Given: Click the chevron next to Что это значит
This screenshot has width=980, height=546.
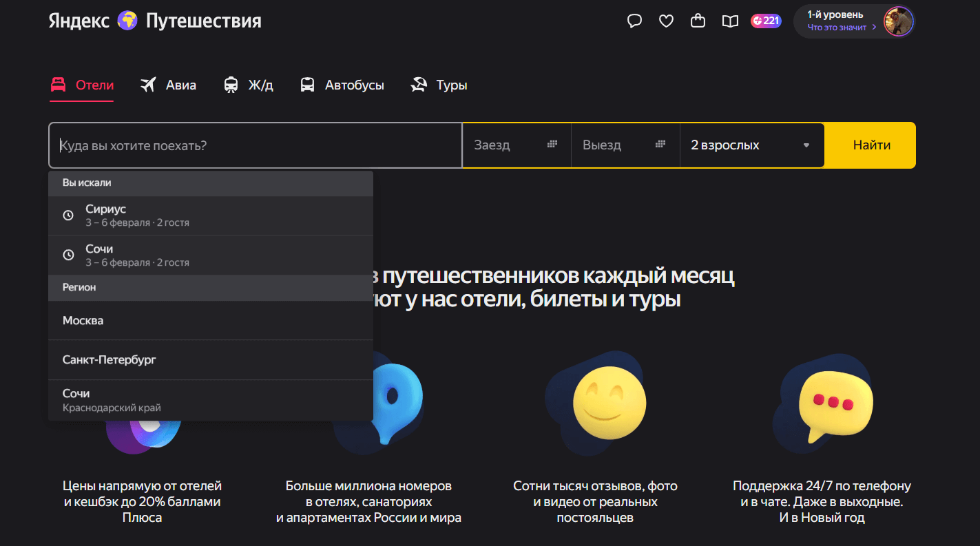Looking at the screenshot, I should [x=875, y=28].
